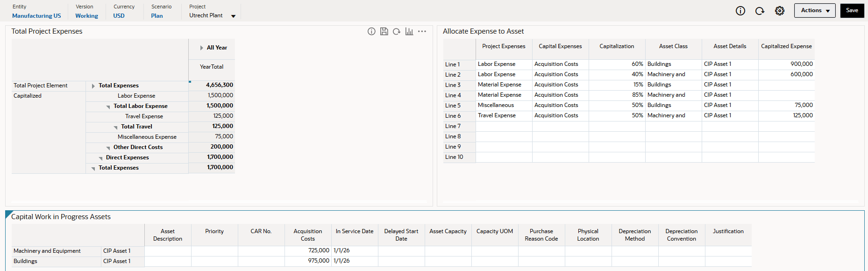
Task: Refresh the Total Project Expenses form
Action: click(x=397, y=31)
